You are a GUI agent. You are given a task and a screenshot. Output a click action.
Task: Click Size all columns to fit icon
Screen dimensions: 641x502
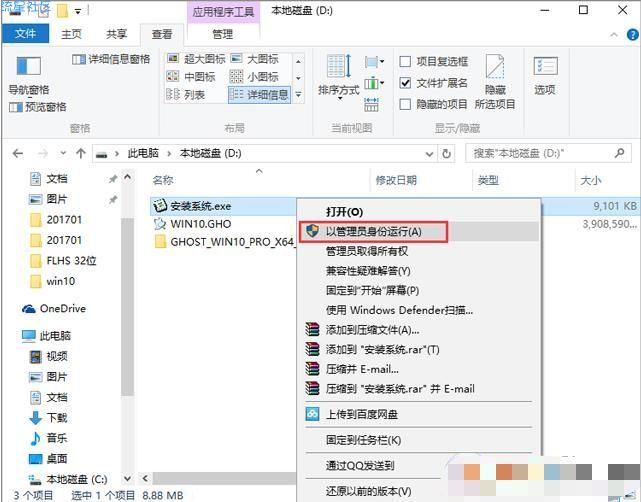click(x=371, y=105)
